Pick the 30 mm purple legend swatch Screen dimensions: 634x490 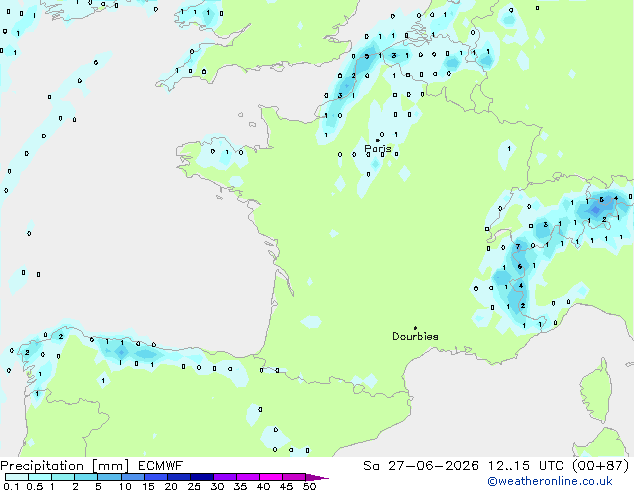click(x=225, y=477)
